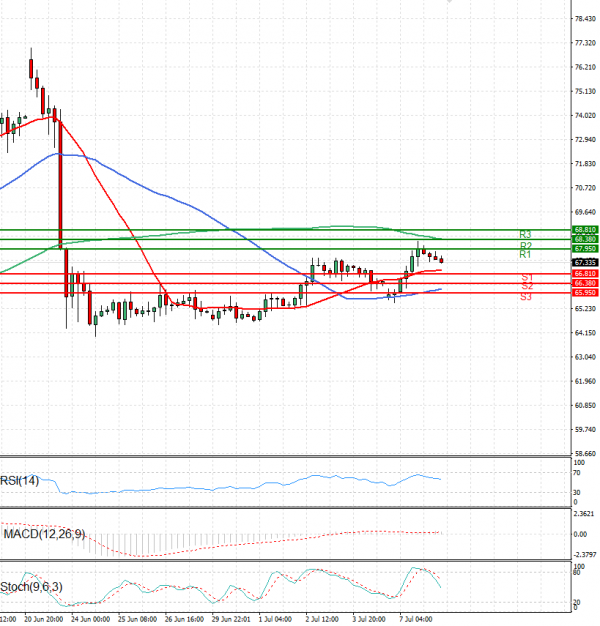The image size is (600, 626).
Task: Select the current price tag 67.335
Action: coord(585,262)
